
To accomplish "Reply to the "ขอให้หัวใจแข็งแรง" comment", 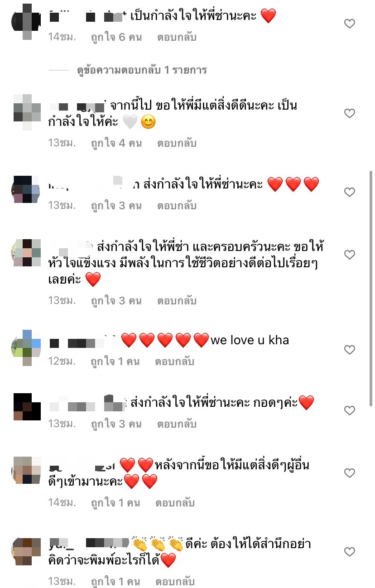I will point(177,301).
